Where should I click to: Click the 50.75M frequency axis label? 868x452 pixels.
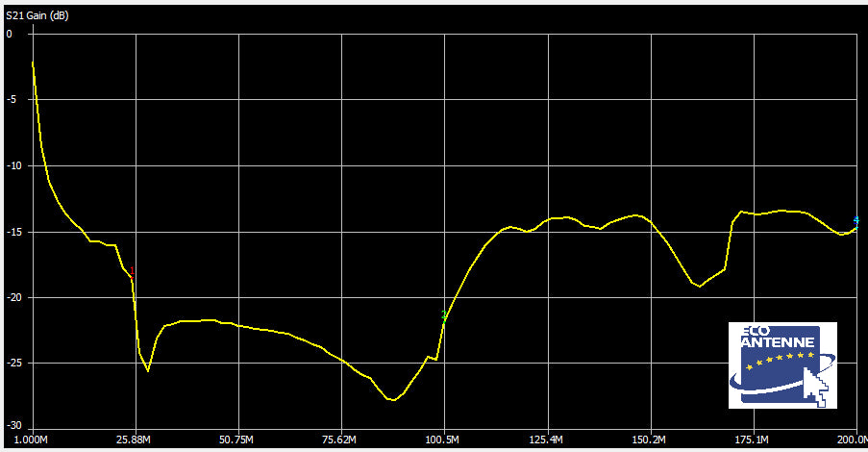click(x=236, y=440)
